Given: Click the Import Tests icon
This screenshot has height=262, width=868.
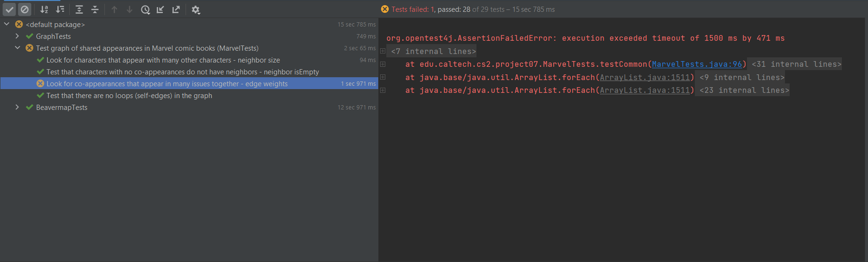Looking at the screenshot, I should pos(160,9).
